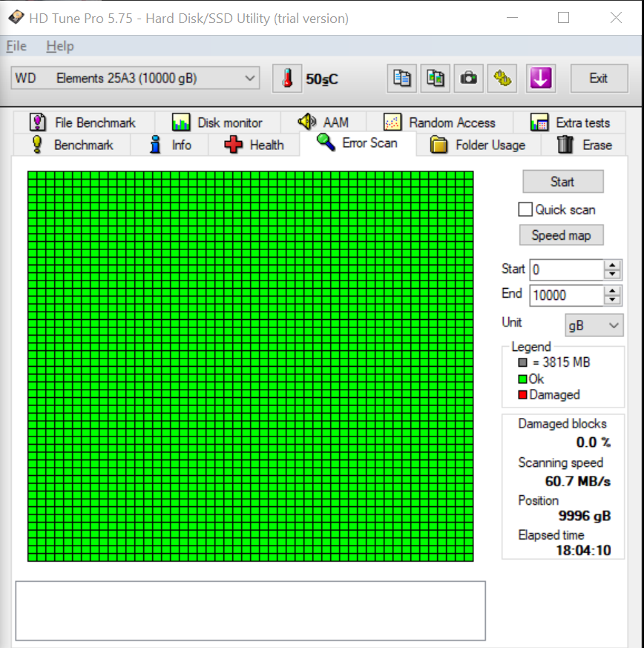Enable the Quick scan checkbox
Image resolution: width=644 pixels, height=648 pixels.
526,209
